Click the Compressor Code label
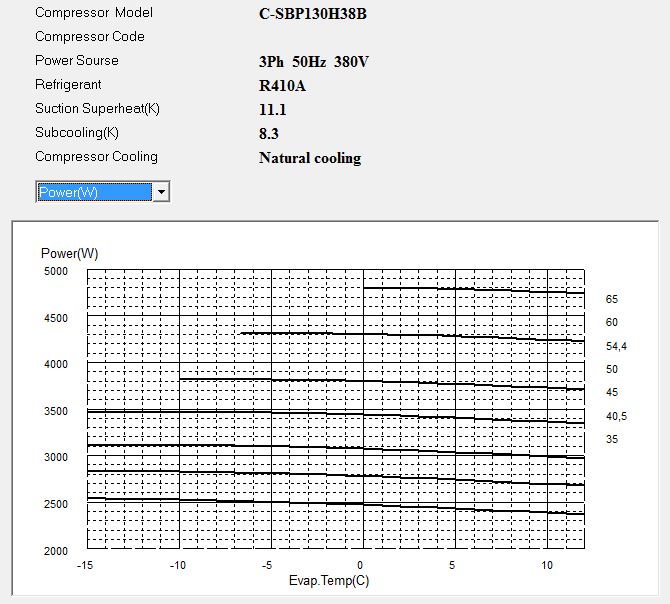Viewport: 670px width, 604px height. 90,37
